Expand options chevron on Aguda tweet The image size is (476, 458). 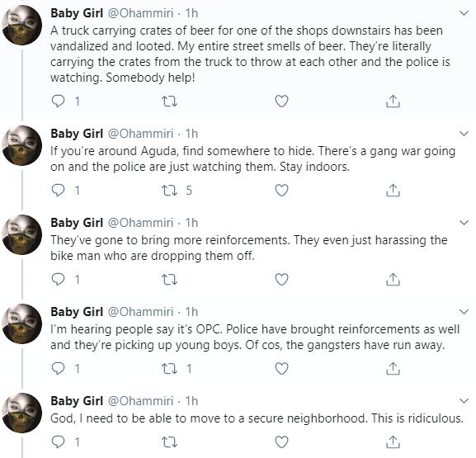[x=464, y=134]
